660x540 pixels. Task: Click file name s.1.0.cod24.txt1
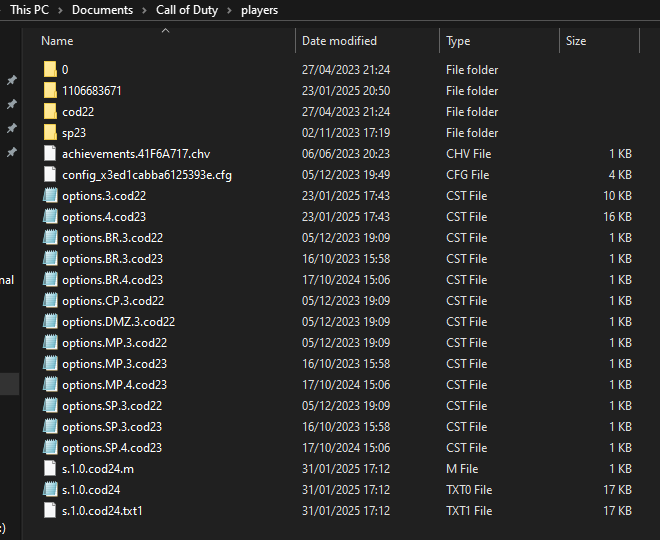(102, 511)
